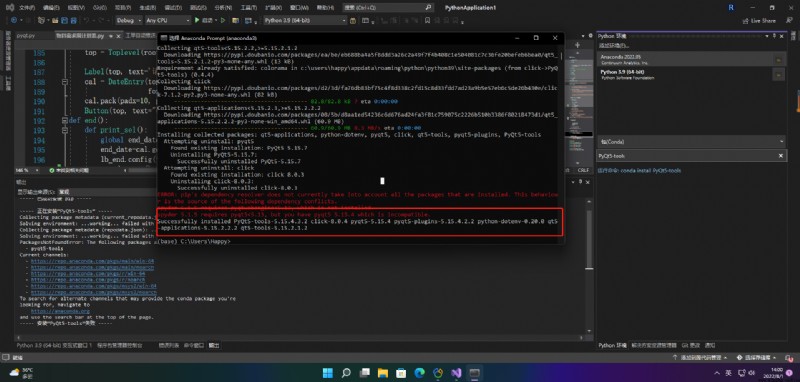Viewport: 800px width, 382px height.
Task: Switch to the pyqt.py editor tab
Action: [x=26, y=36]
